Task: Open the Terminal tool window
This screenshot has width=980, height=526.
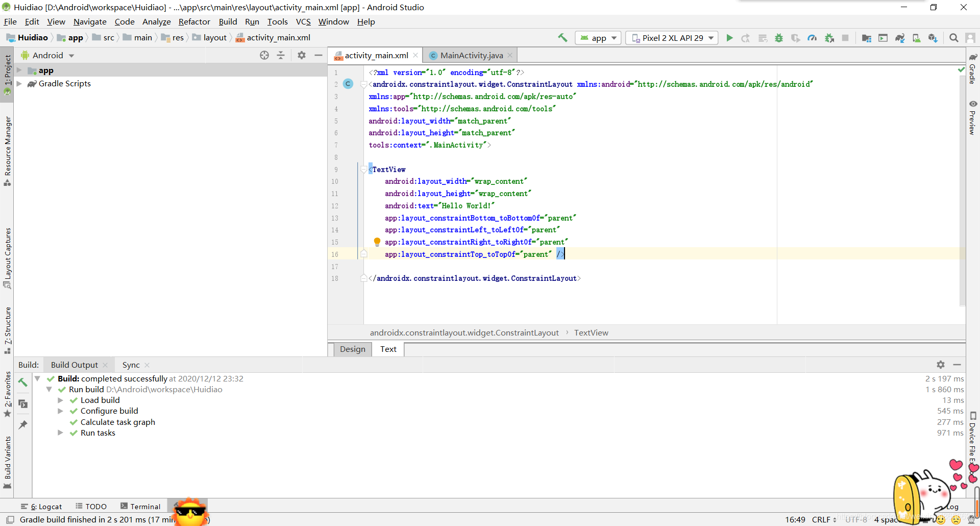Action: [140, 507]
